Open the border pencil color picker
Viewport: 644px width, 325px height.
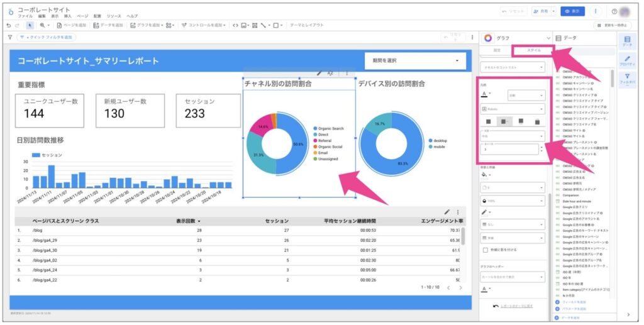(486, 212)
